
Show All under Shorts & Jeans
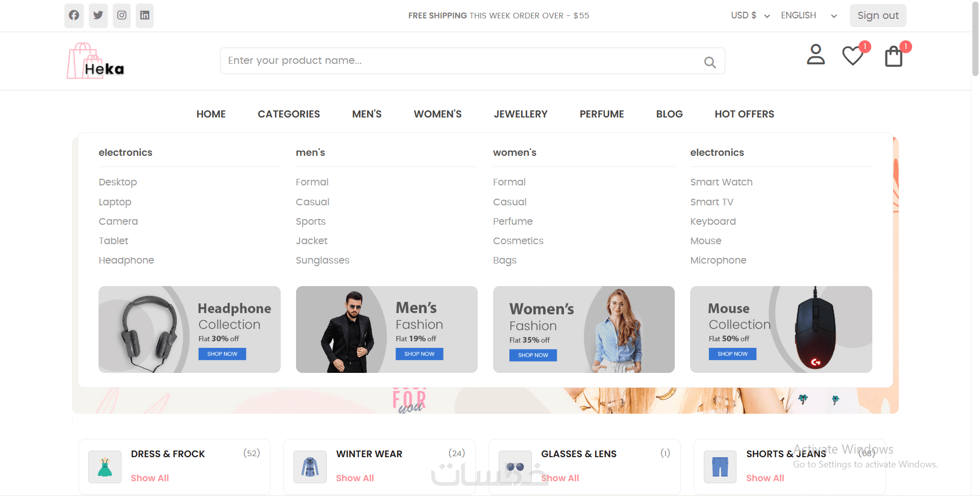[765, 478]
